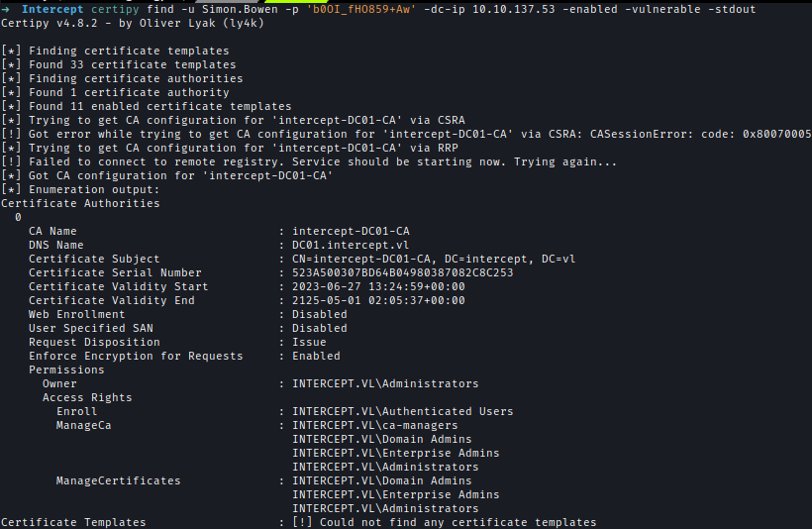
Task: Click 'INTERCEPT.VL\Authenticated Users' under Enroll
Action: (402, 411)
